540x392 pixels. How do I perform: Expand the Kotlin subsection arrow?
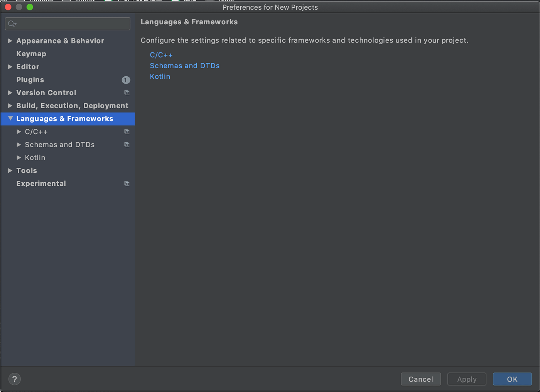(19, 158)
